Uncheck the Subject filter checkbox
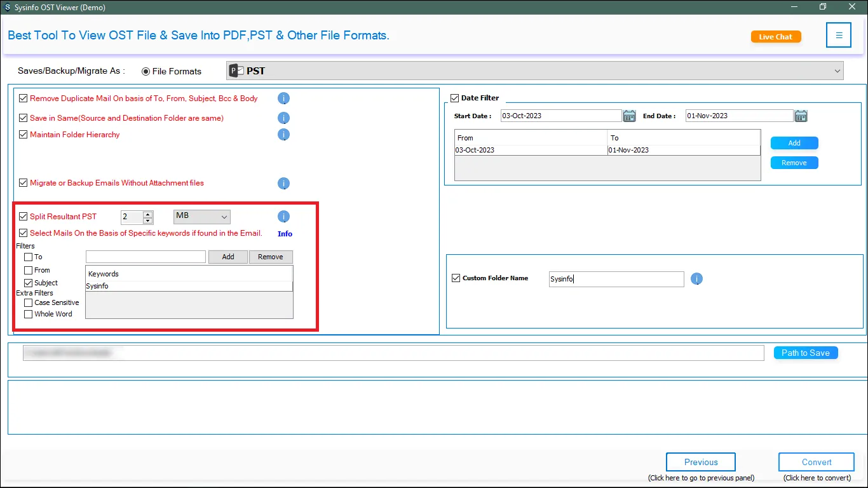Screen dimensions: 868x488 pyautogui.click(x=28, y=283)
